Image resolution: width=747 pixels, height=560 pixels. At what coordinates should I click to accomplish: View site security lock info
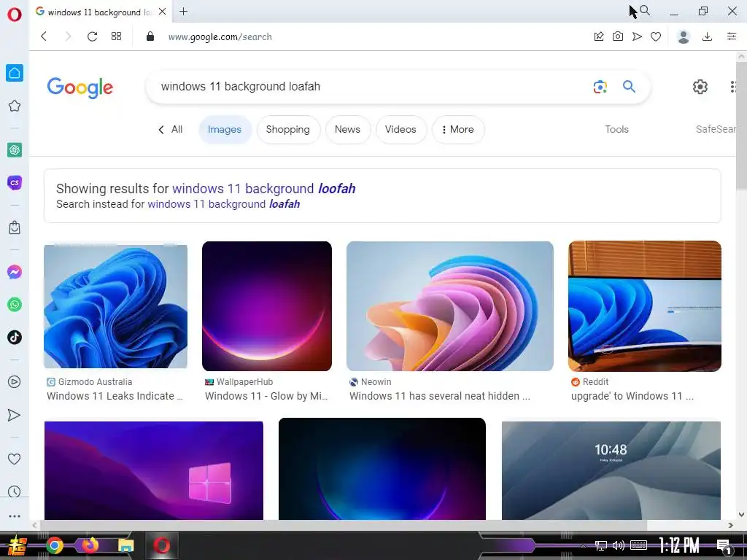(x=150, y=36)
